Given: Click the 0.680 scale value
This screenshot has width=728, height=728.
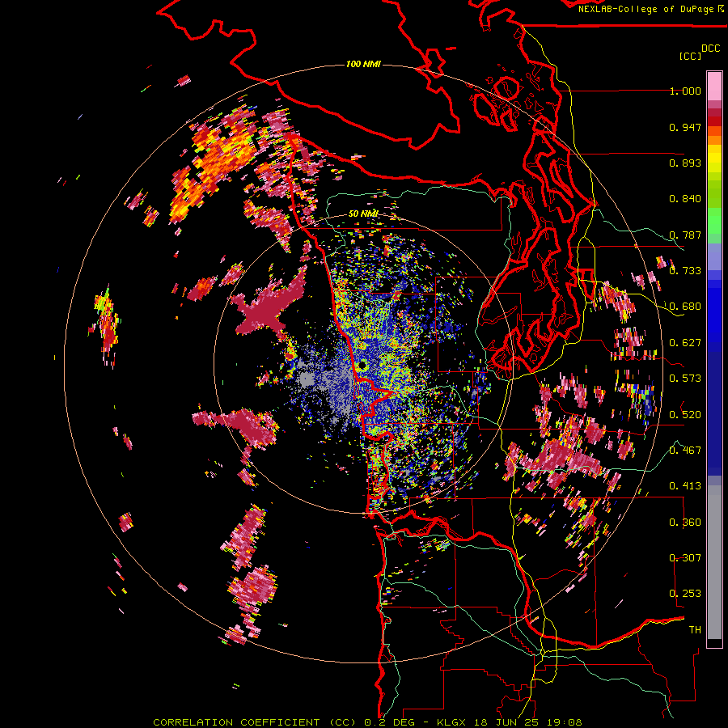Looking at the screenshot, I should (x=685, y=307).
